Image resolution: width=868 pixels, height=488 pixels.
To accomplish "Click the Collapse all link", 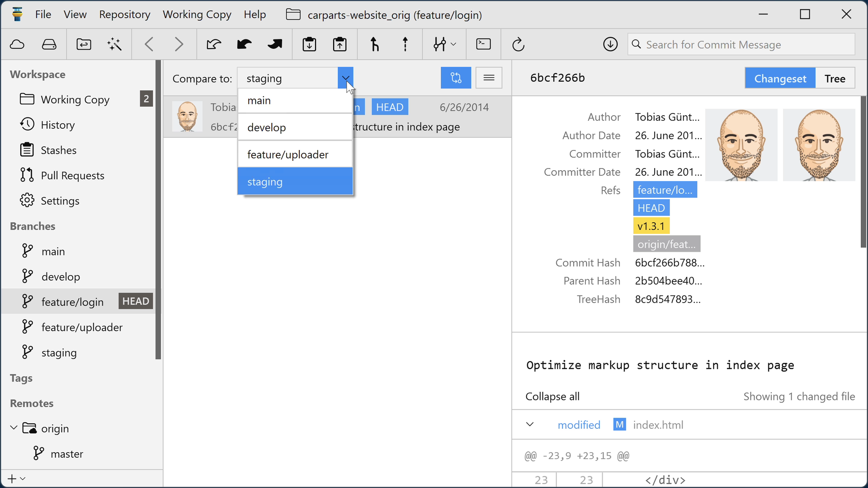I will pos(552,396).
